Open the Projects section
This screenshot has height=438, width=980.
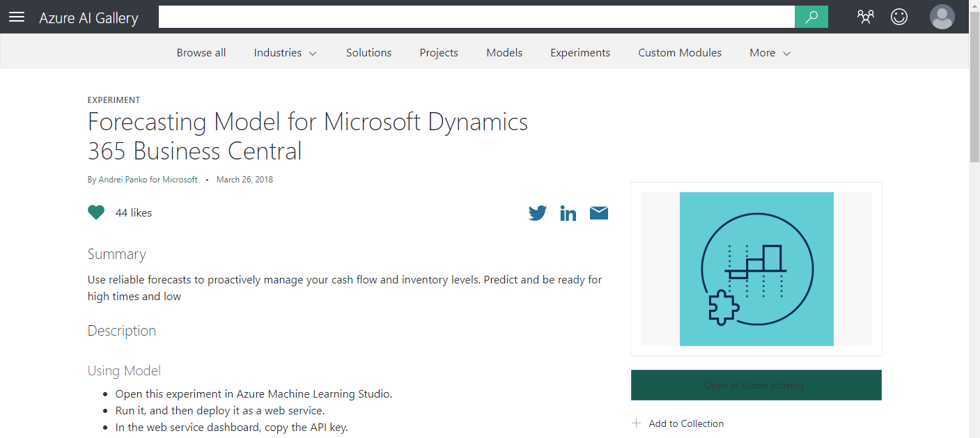point(439,53)
